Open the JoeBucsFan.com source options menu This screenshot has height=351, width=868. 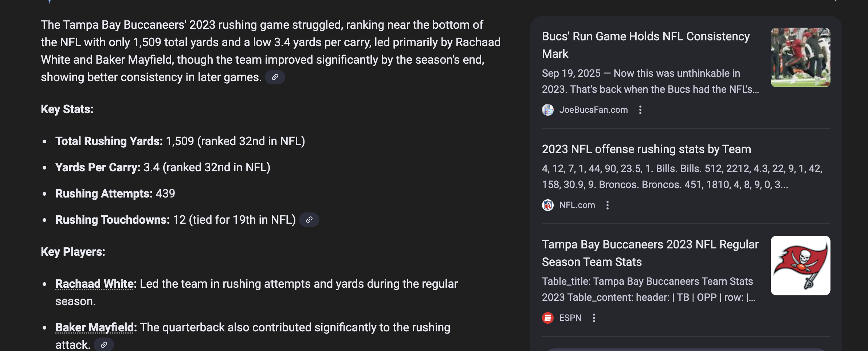click(x=640, y=110)
